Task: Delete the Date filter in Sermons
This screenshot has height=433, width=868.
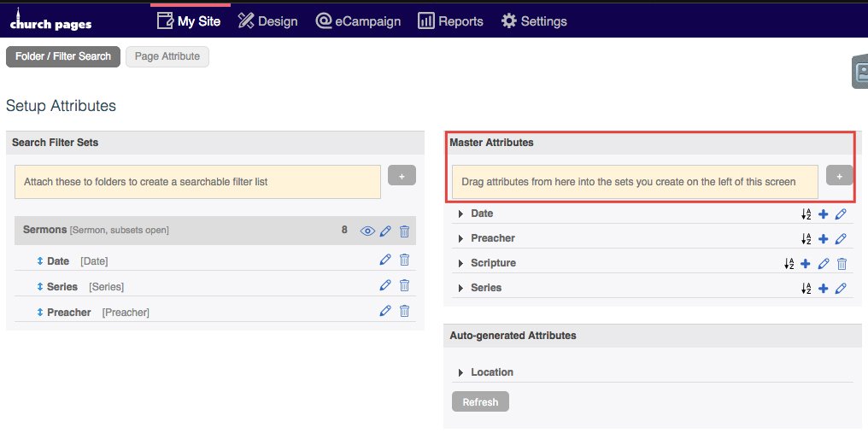Action: coord(405,260)
